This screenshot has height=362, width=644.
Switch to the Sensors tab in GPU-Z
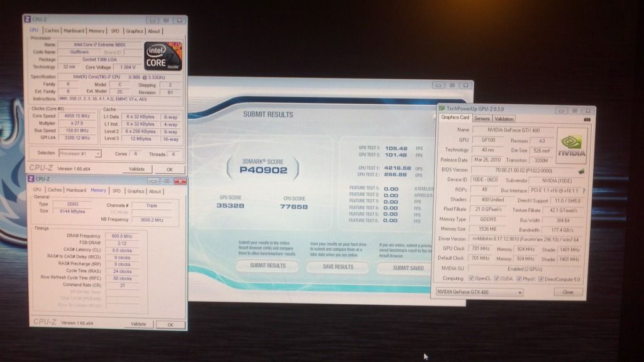coord(482,118)
